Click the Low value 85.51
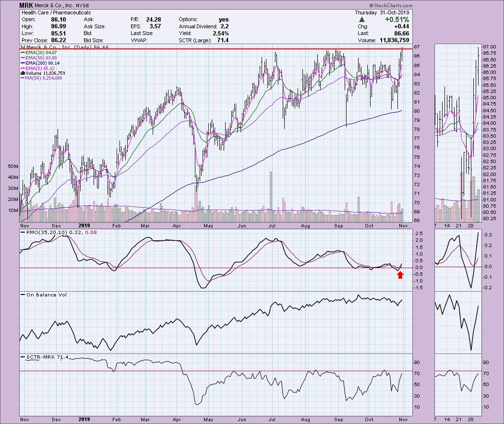This screenshot has width=504, height=424. coord(59,34)
